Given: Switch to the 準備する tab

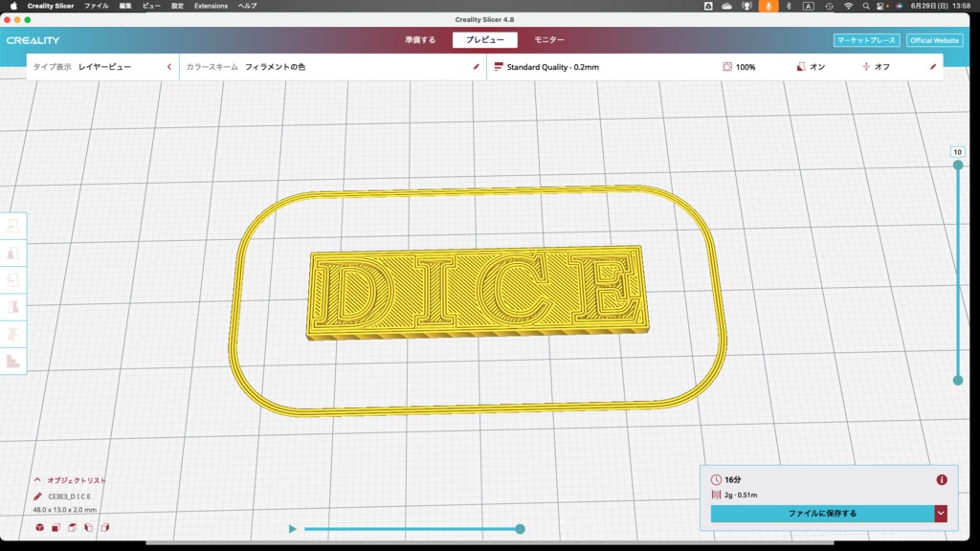Looking at the screenshot, I should (x=420, y=40).
